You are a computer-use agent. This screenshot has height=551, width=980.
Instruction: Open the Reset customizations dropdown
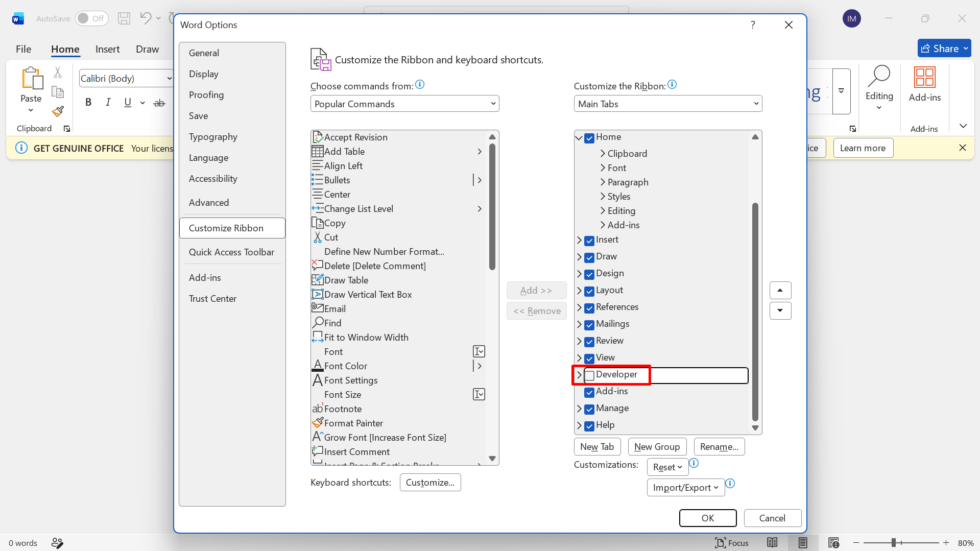667,467
